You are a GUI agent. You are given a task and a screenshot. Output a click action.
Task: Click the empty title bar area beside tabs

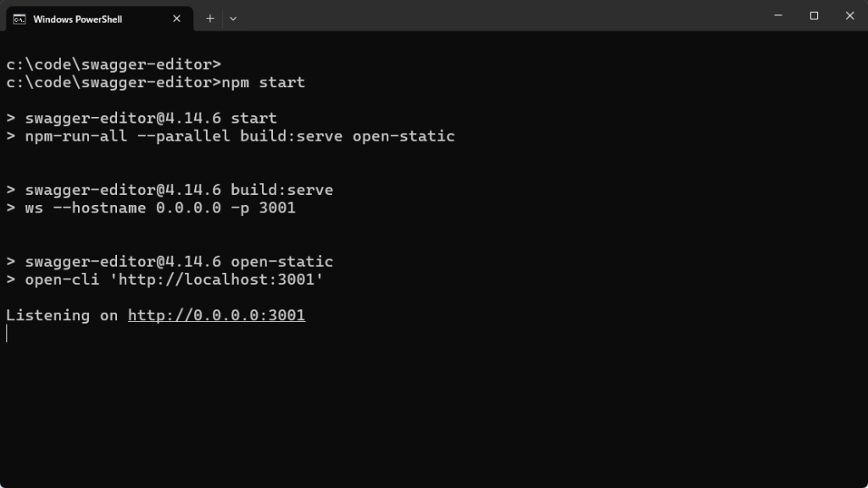coord(498,15)
